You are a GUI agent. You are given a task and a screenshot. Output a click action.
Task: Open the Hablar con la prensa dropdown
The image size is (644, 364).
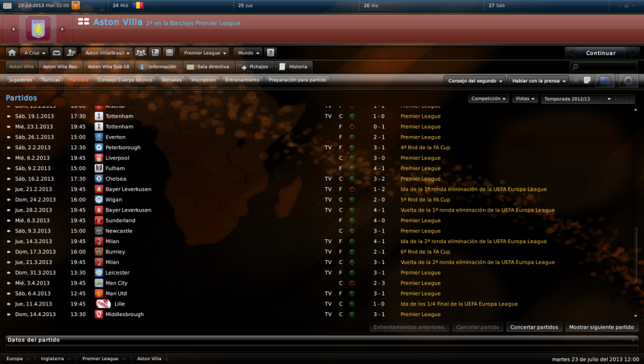click(538, 81)
